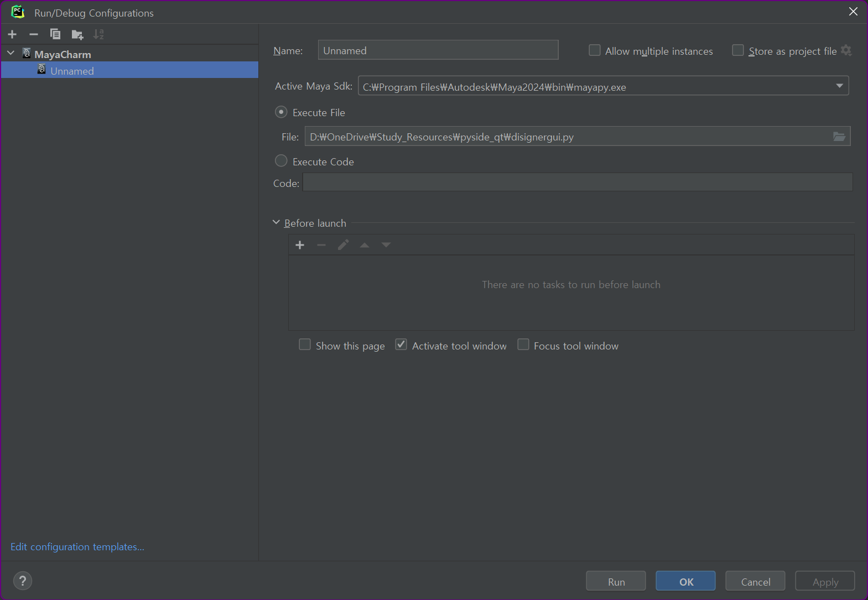Copy the selected configuration

click(x=55, y=34)
